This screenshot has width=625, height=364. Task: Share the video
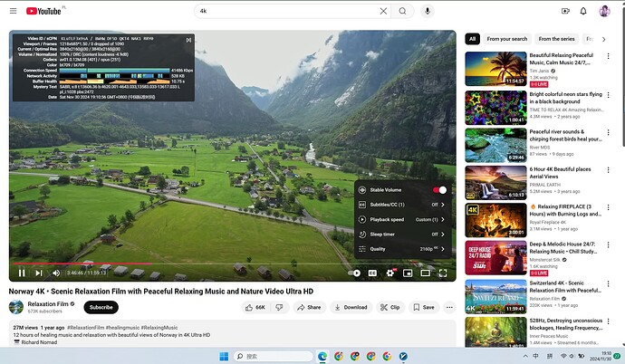309,308
